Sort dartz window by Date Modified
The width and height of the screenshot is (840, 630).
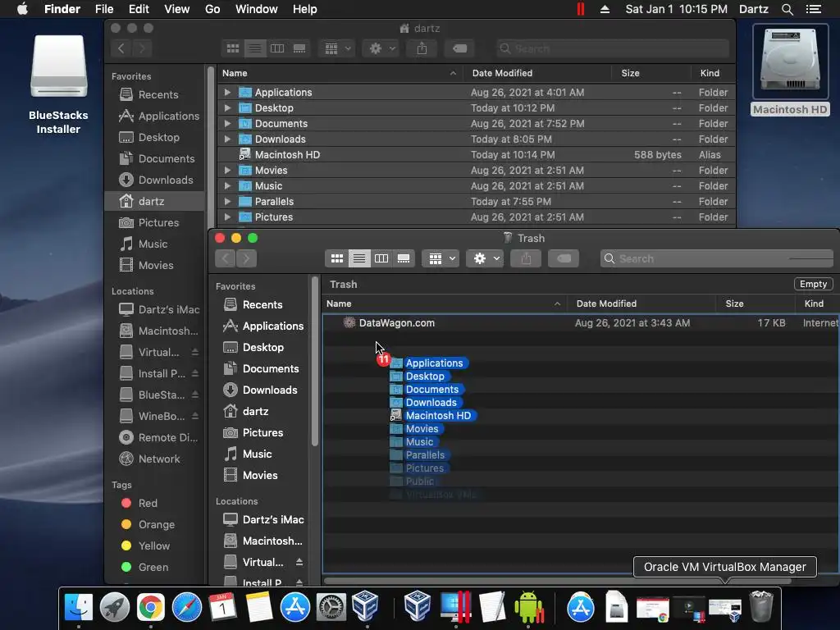click(x=502, y=73)
